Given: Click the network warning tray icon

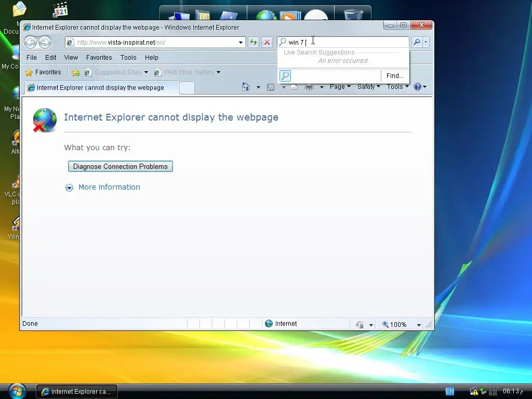Looking at the screenshot, I should click(474, 392).
